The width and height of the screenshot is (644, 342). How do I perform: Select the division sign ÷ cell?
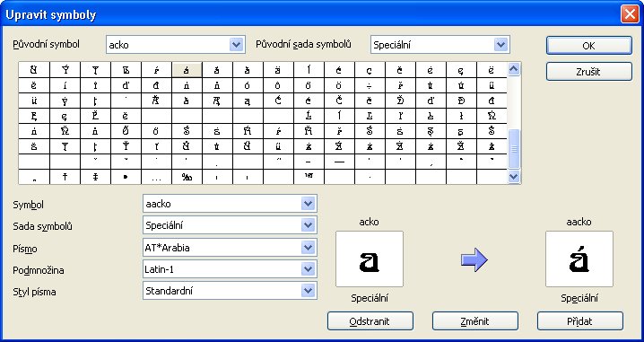click(x=370, y=85)
